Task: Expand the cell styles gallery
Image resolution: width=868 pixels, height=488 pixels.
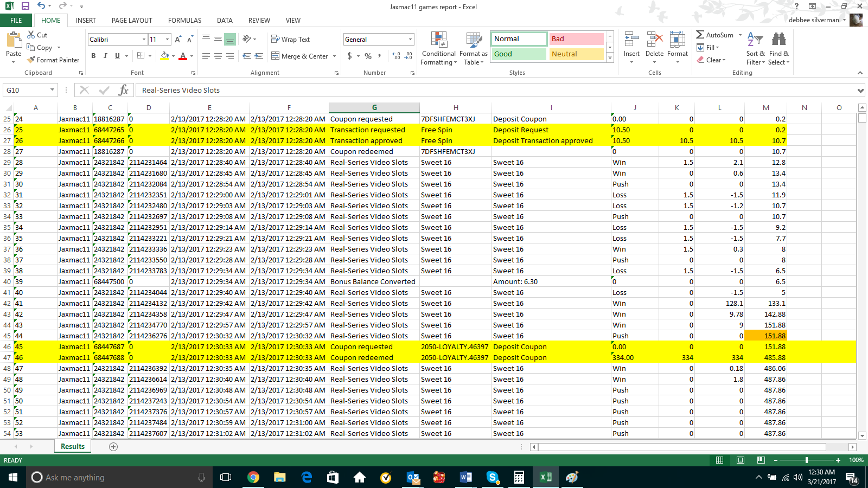Action: coord(610,57)
